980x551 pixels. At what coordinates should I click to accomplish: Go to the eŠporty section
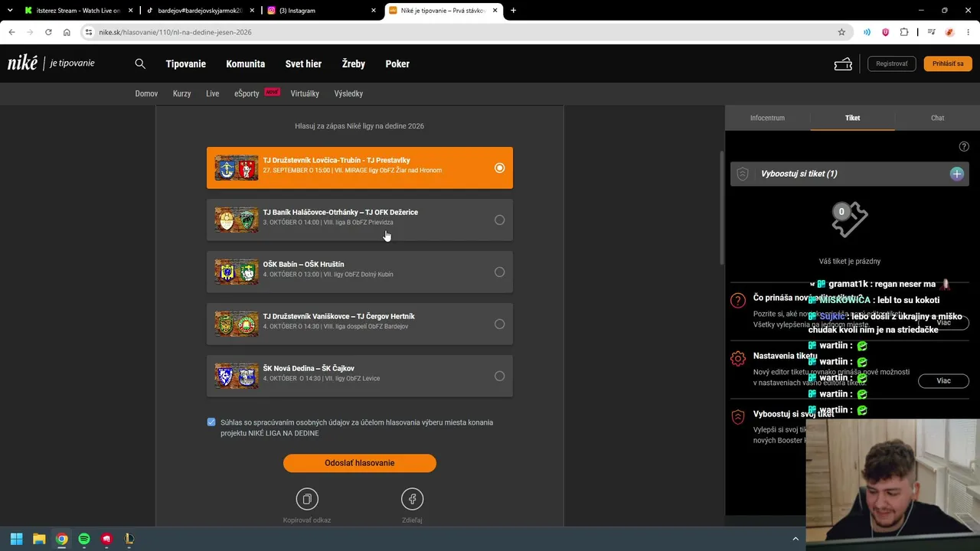[x=247, y=93]
